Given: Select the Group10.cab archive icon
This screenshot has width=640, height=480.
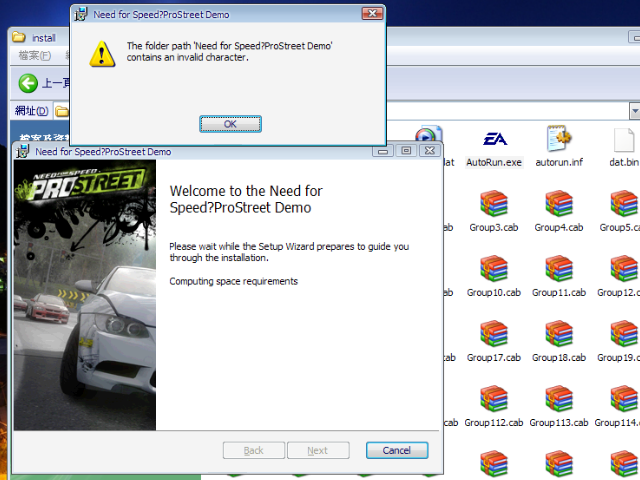Looking at the screenshot, I should [x=494, y=268].
